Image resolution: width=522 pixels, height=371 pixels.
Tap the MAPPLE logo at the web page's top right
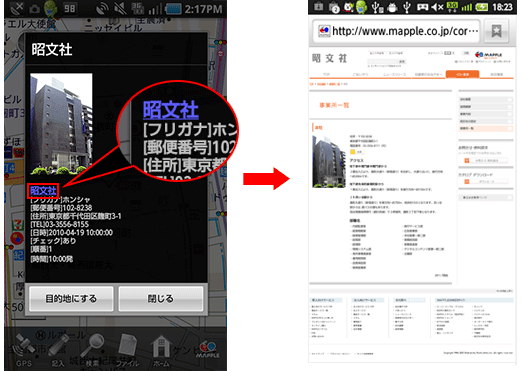[x=488, y=55]
